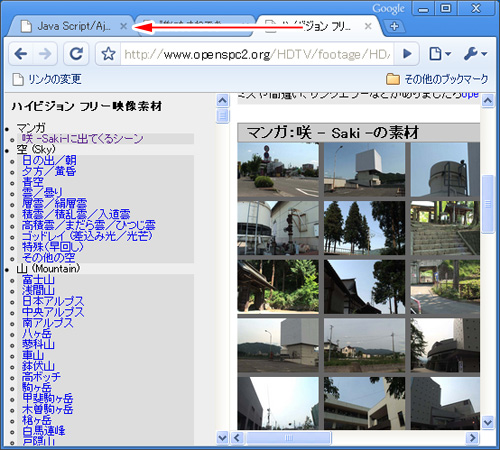Open その他のブックマーク folder

pos(437,79)
